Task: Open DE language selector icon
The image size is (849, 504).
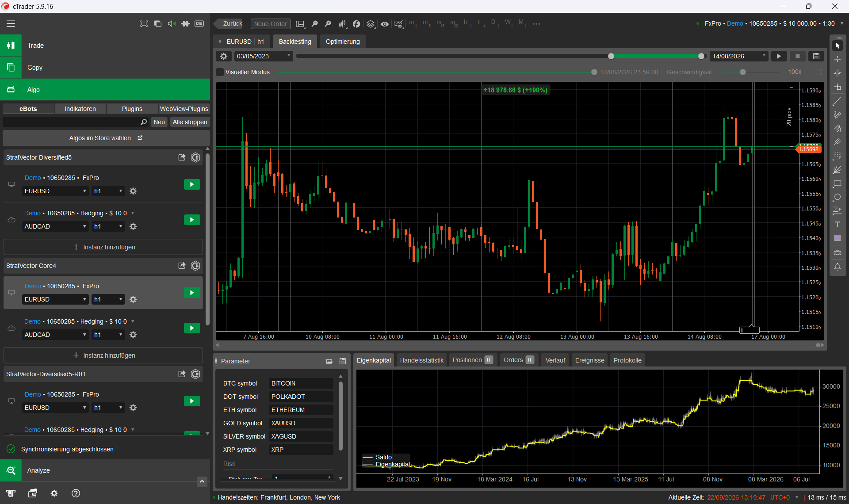Action: tap(199, 23)
